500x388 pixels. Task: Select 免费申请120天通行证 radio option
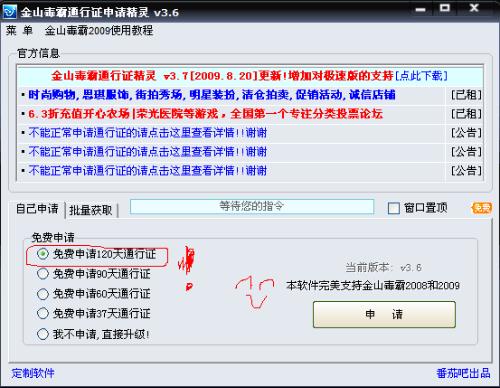[x=43, y=254]
